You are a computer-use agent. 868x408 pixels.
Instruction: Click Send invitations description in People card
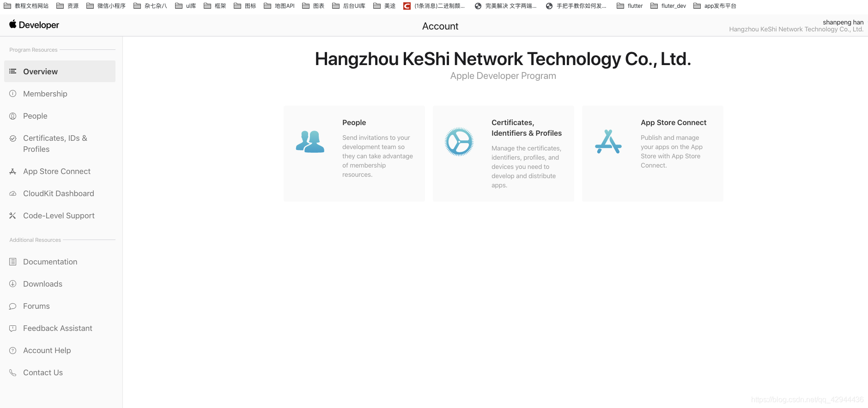[378, 156]
